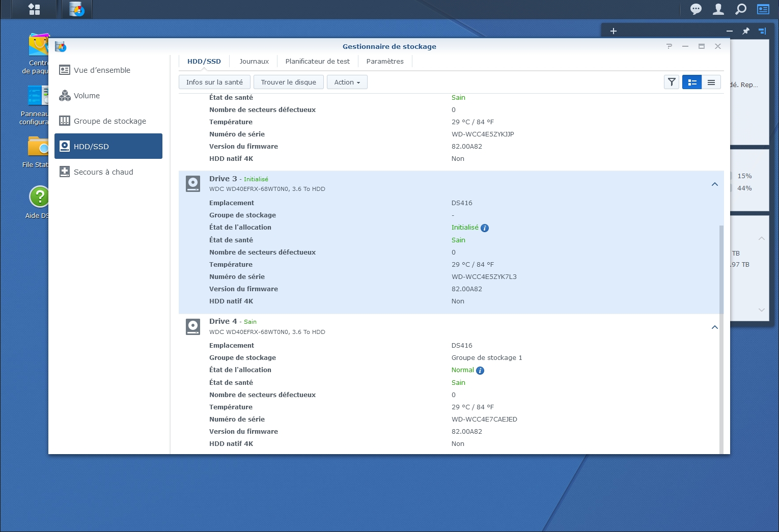The width and height of the screenshot is (779, 532).
Task: Open the Action dropdown menu
Action: (347, 82)
